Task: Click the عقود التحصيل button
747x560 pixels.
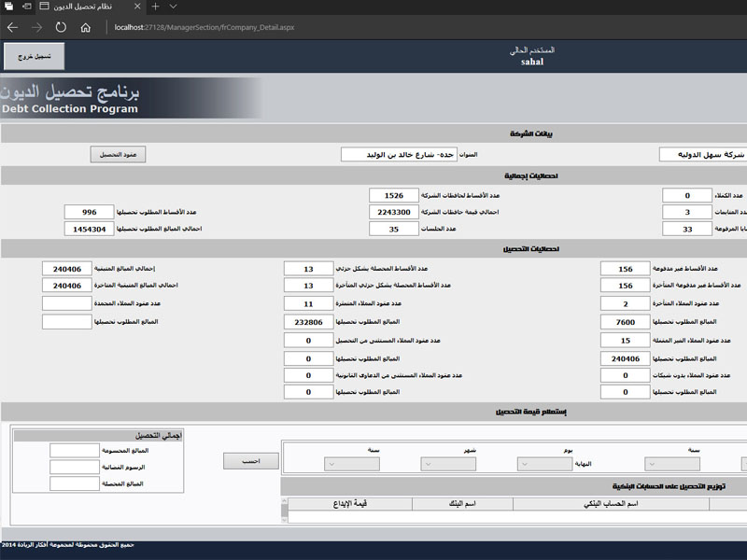Action: tap(119, 154)
